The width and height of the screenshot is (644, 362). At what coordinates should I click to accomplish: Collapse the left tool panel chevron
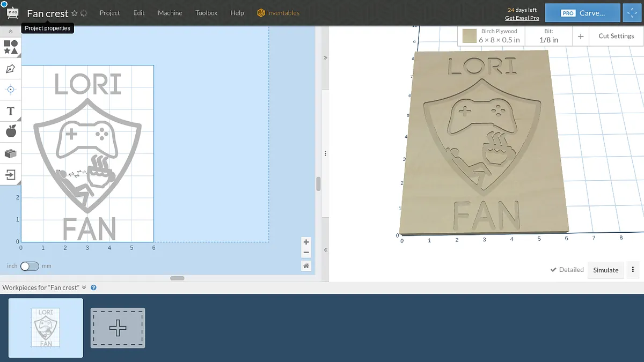click(10, 32)
